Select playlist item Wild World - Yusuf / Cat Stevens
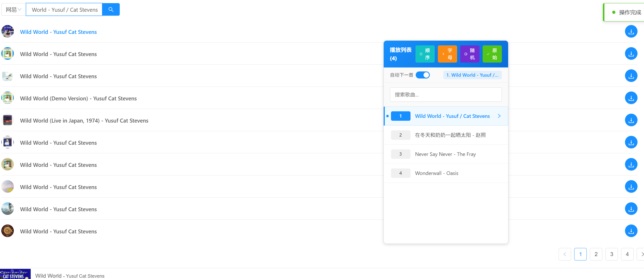 [x=446, y=116]
